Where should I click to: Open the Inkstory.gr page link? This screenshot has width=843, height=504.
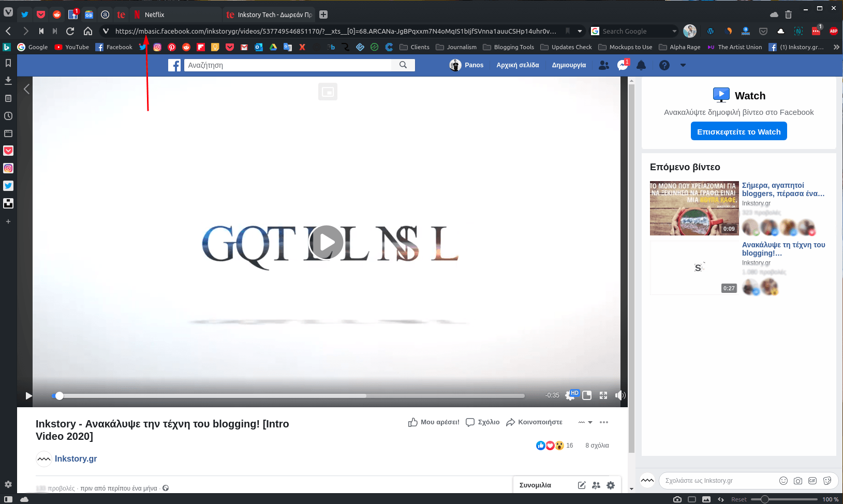pos(76,458)
